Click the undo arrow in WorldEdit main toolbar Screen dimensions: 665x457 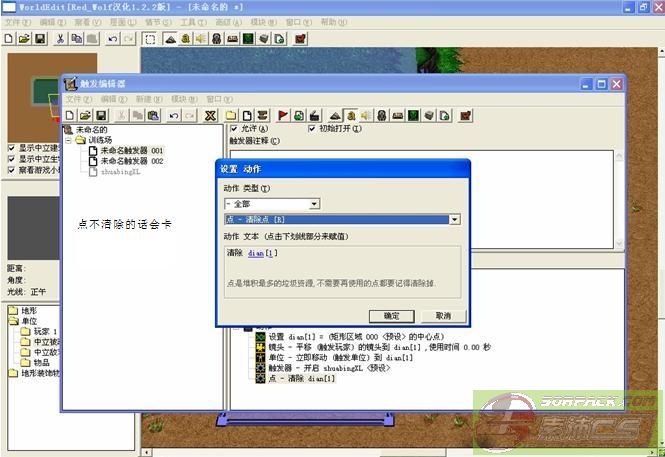(x=112, y=38)
